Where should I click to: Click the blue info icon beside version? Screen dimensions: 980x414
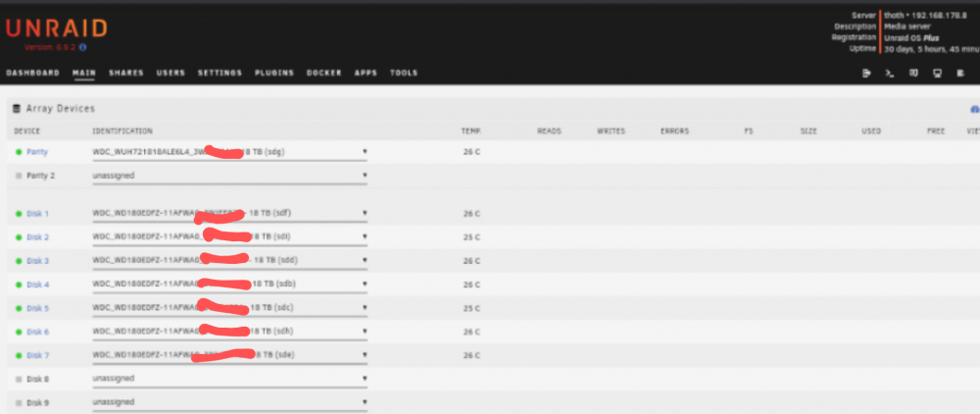tap(83, 47)
